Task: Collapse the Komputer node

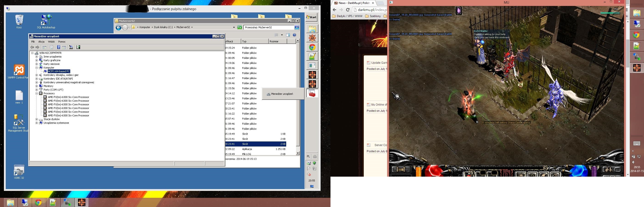Action: point(36,68)
